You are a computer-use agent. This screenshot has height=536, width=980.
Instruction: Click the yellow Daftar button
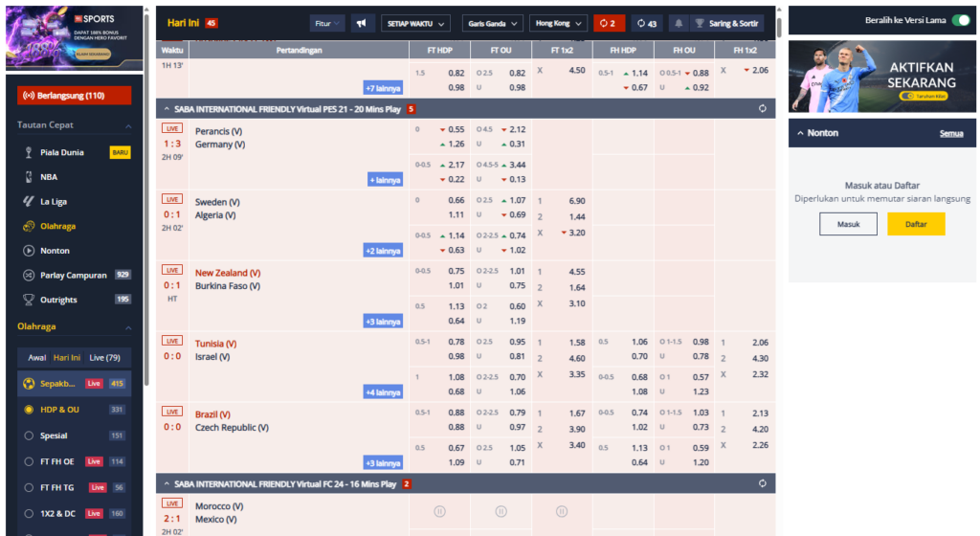(x=916, y=224)
